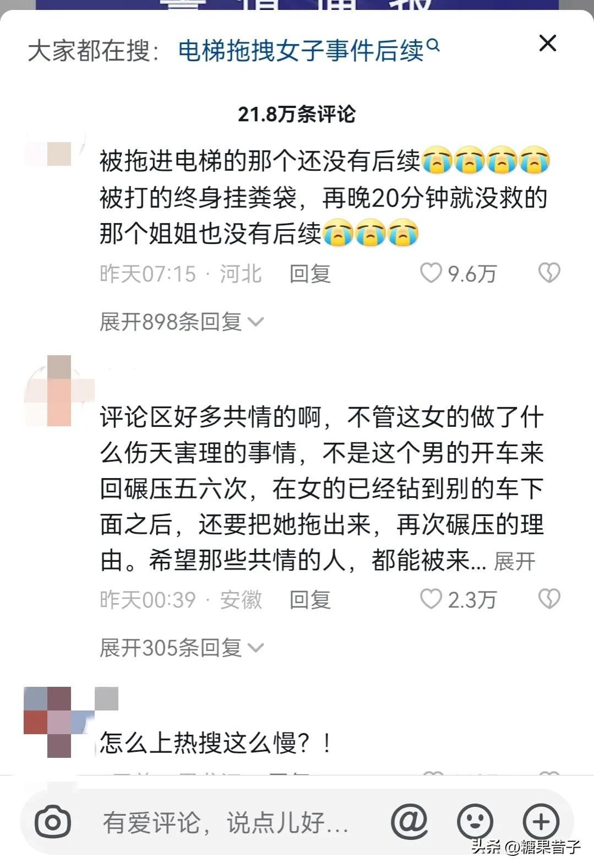Close the comments panel with X
The width and height of the screenshot is (594, 868).
click(x=547, y=43)
